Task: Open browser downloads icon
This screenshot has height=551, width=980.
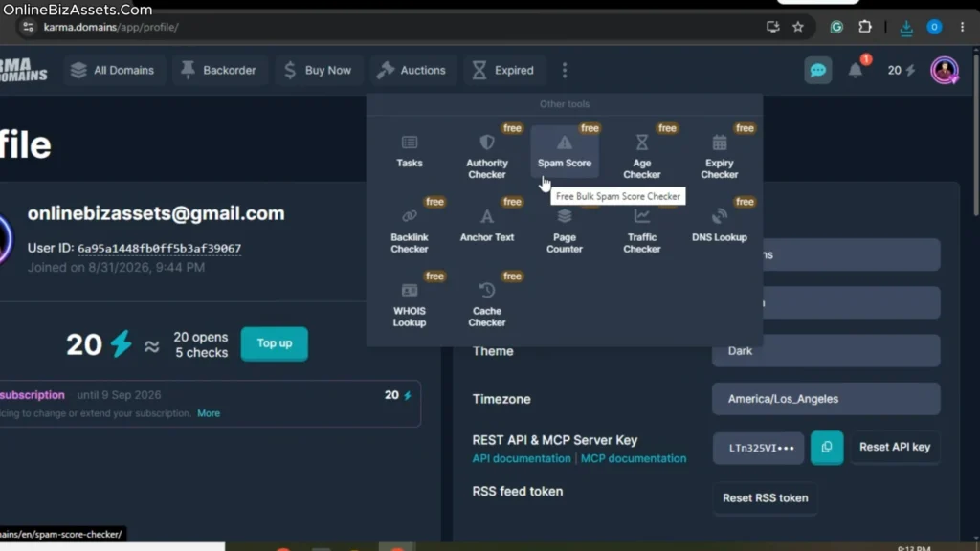Action: [906, 28]
